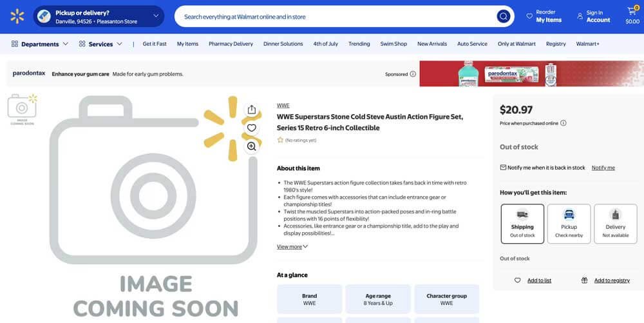The height and width of the screenshot is (323, 644).
Task: Click the Walmart spark logo
Action: pos(17,16)
